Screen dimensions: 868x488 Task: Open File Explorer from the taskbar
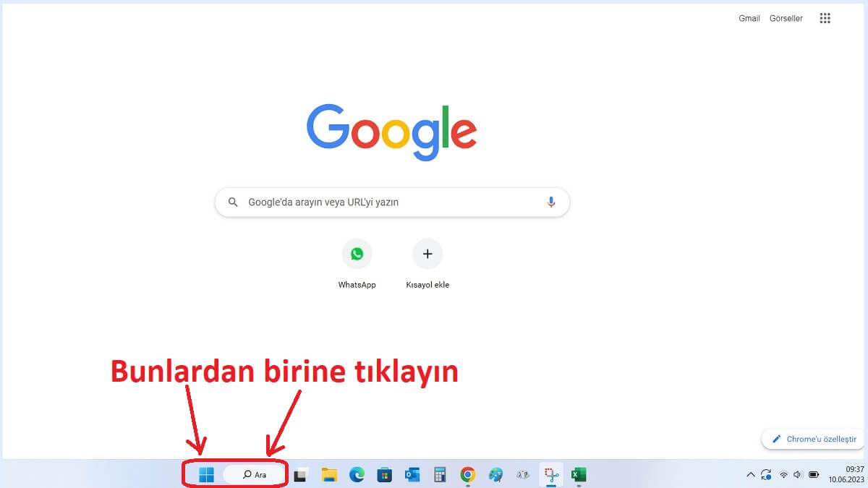pos(329,475)
